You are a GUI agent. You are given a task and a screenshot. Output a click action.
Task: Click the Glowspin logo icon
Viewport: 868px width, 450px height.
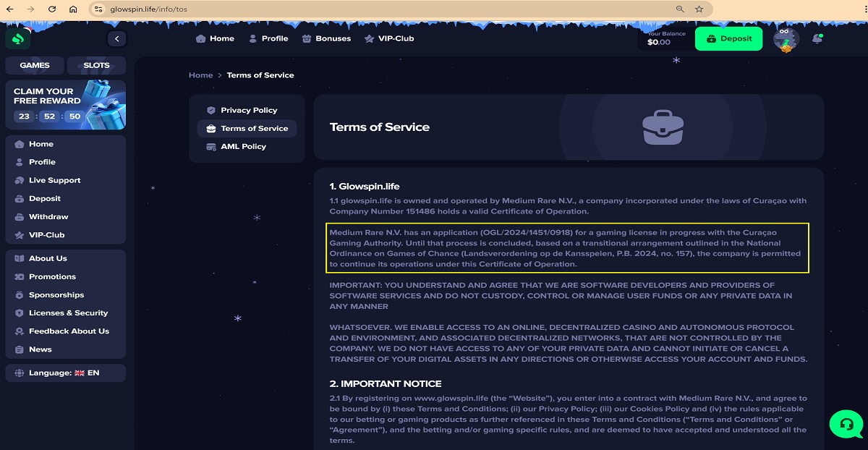point(19,39)
